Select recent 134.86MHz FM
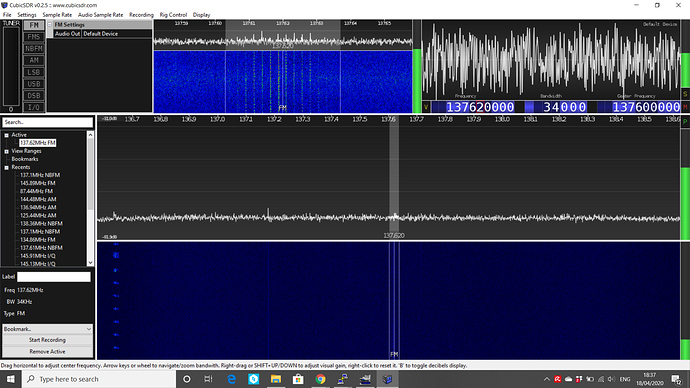Screen dimensions: 690x388 pos(37,240)
